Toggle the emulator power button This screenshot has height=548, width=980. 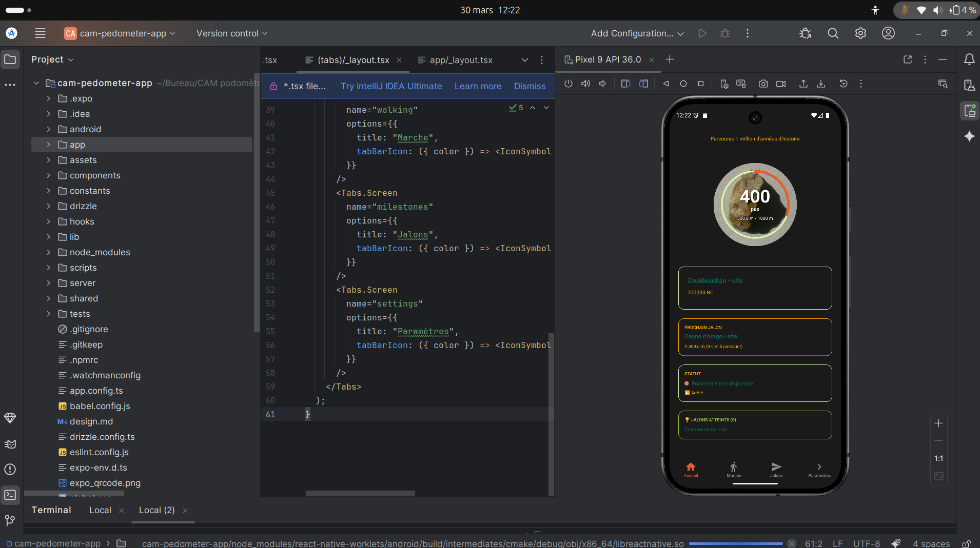click(569, 84)
